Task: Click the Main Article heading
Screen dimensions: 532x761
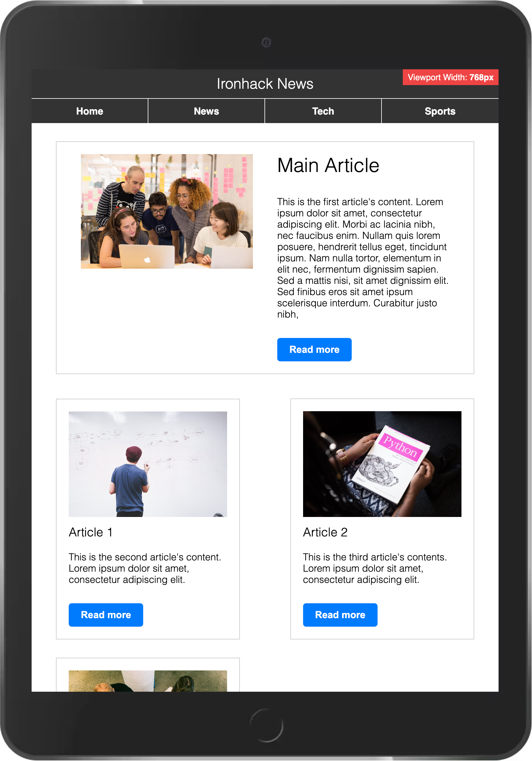Action: tap(328, 165)
